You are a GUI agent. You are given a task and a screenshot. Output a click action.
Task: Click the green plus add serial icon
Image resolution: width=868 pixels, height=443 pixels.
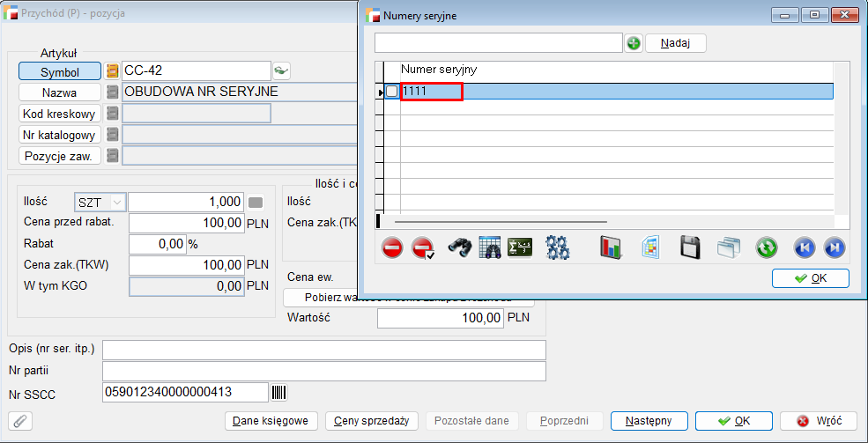[634, 43]
